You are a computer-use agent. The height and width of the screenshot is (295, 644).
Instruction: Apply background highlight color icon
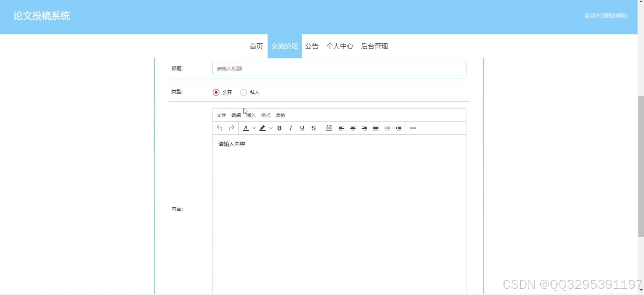pos(262,128)
